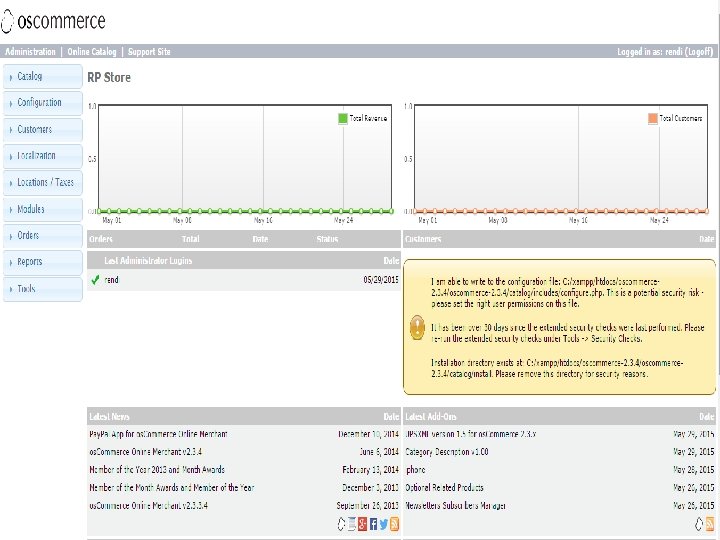Viewport: 720px width, 540px height.
Task: Click the Total Revenue legend label
Action: click(368, 118)
